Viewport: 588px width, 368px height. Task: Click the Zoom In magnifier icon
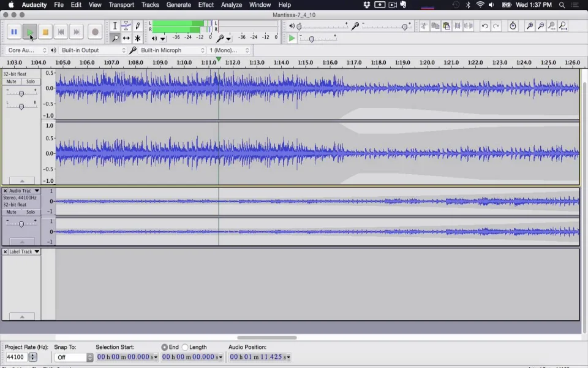(530, 26)
